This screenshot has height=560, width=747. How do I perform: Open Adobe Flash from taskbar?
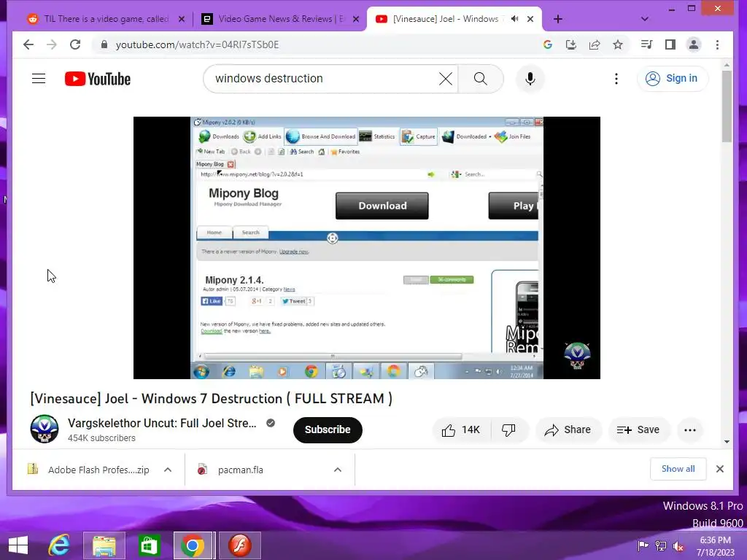(239, 545)
